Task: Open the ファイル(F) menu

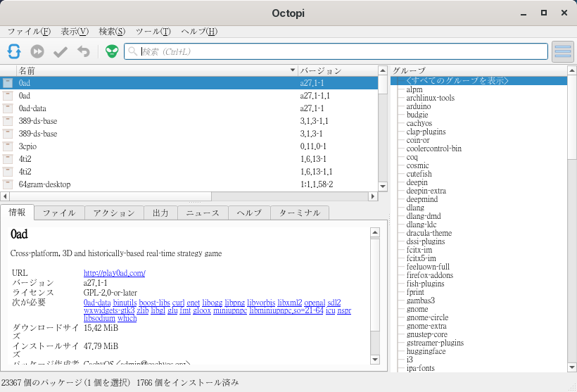Action: click(x=29, y=31)
